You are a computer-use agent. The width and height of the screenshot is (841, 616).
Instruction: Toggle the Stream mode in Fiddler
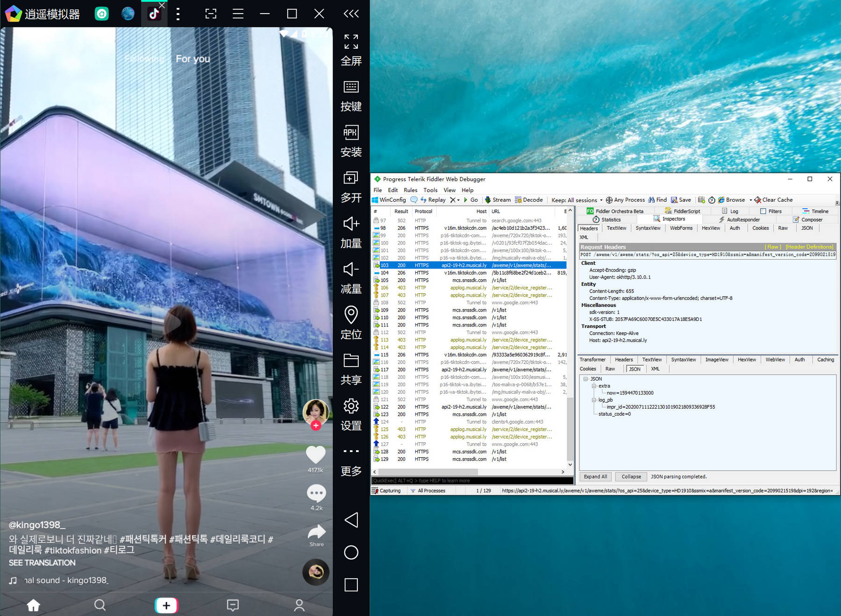point(498,200)
